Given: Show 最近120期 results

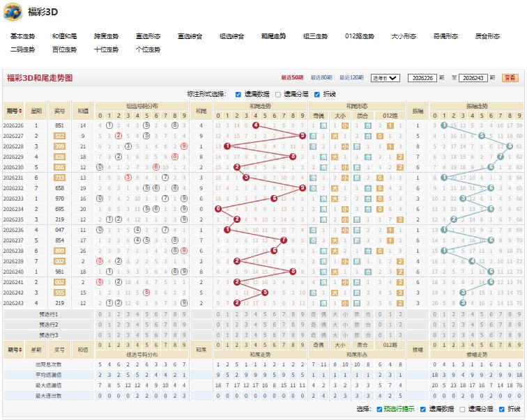Looking at the screenshot, I should [x=351, y=78].
